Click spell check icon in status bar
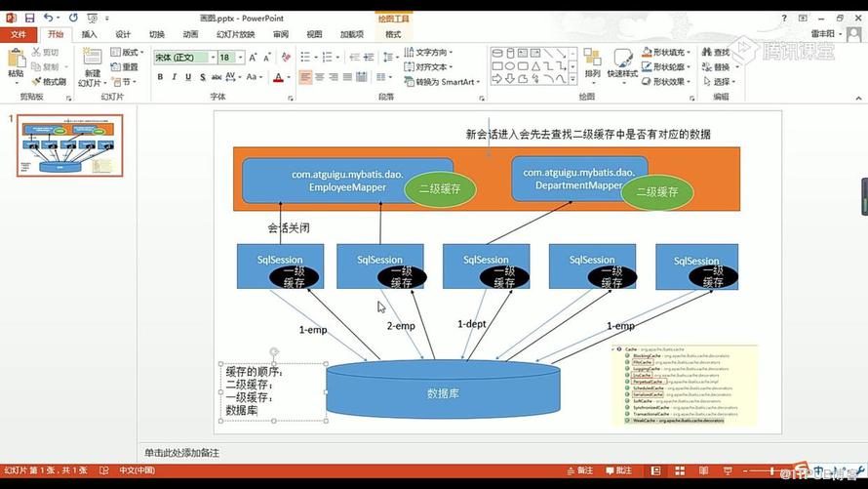The width and height of the screenshot is (868, 489). pos(103,470)
